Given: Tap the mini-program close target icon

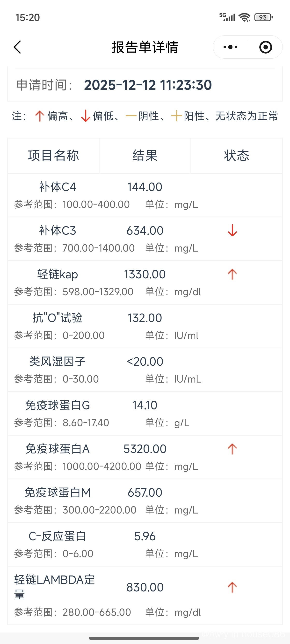Looking at the screenshot, I should 265,47.
